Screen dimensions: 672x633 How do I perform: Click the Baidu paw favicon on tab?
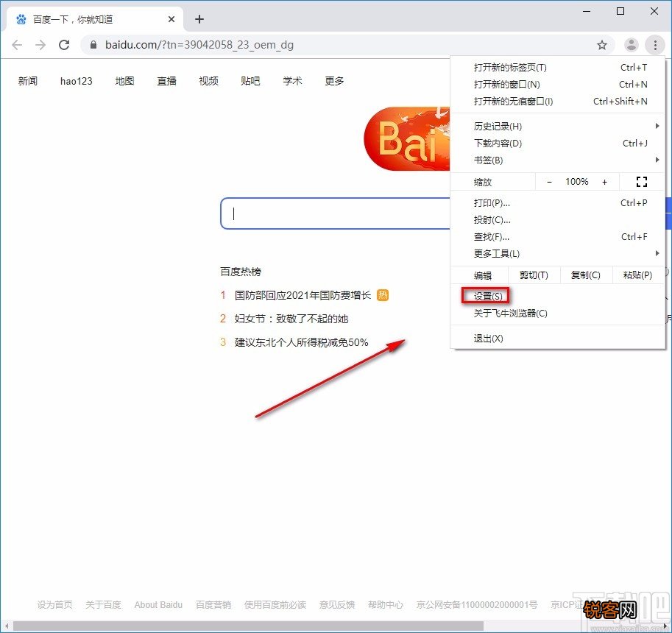(x=21, y=19)
